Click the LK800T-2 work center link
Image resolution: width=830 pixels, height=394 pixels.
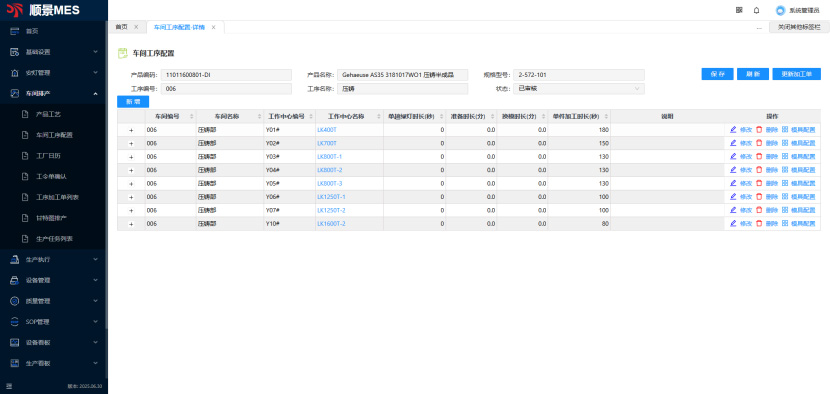tap(330, 170)
